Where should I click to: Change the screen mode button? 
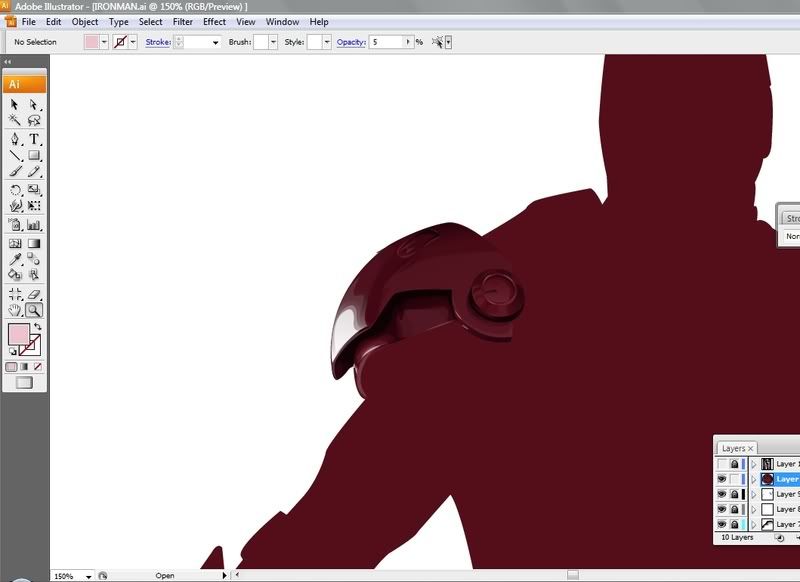(x=24, y=383)
